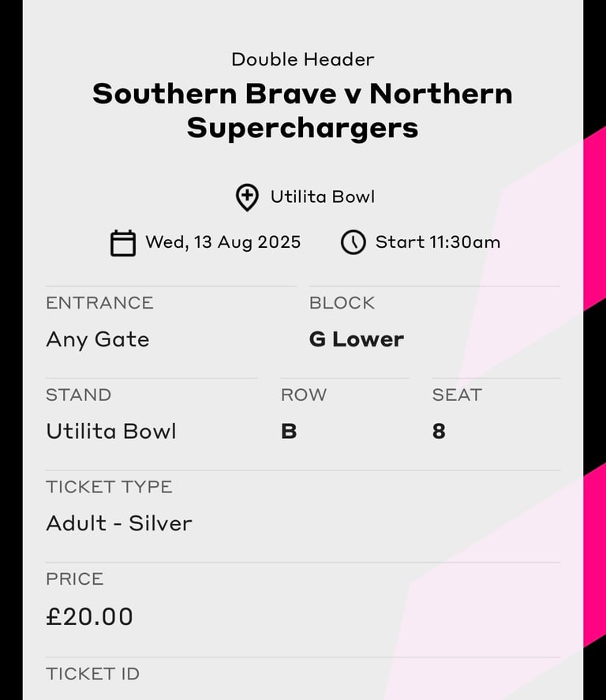Image resolution: width=606 pixels, height=700 pixels.
Task: Tap the clock icon beside start time
Action: pyautogui.click(x=353, y=242)
